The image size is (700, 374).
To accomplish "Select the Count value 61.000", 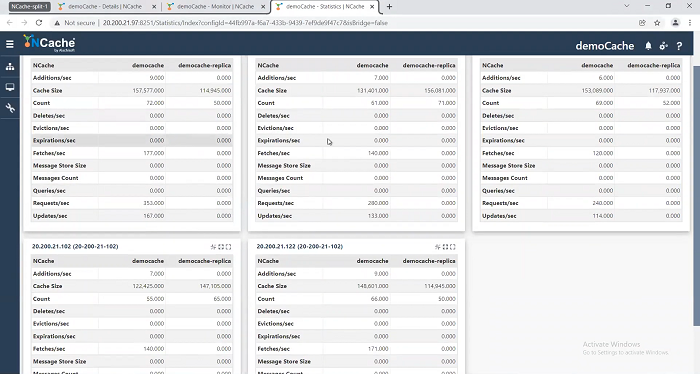I will (379, 103).
